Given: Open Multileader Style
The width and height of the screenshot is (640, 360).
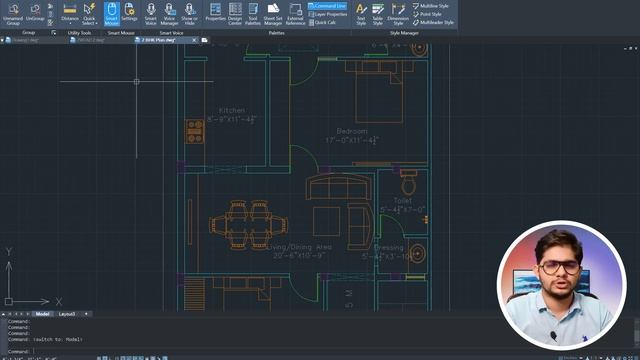Looking at the screenshot, I should [433, 22].
